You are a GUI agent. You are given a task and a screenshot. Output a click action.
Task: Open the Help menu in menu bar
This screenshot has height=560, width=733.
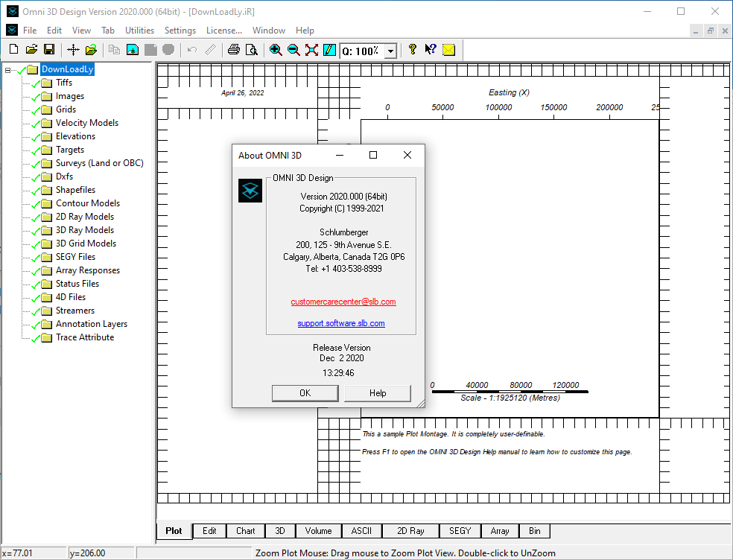pos(305,31)
